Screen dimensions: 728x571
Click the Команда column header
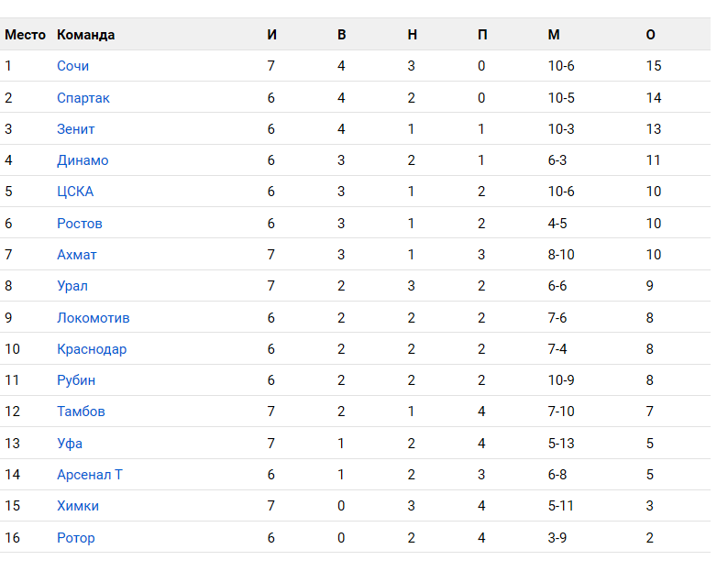86,35
